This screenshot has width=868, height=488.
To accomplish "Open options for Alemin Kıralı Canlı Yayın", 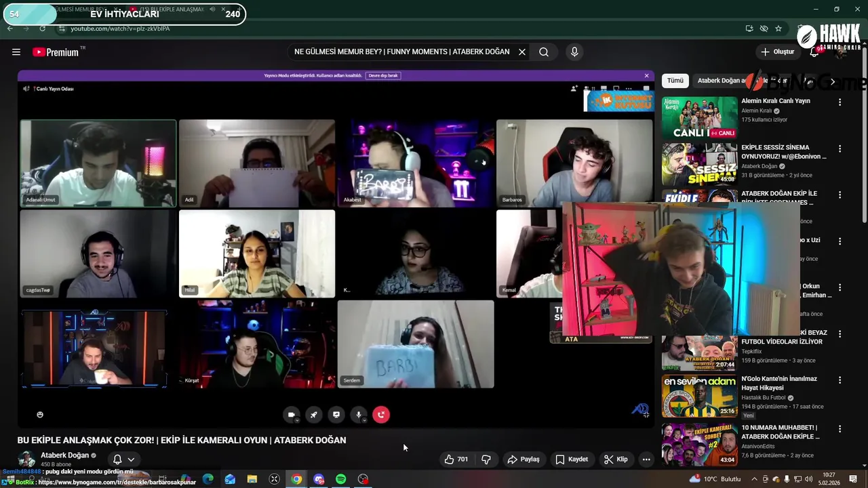I will [x=840, y=102].
